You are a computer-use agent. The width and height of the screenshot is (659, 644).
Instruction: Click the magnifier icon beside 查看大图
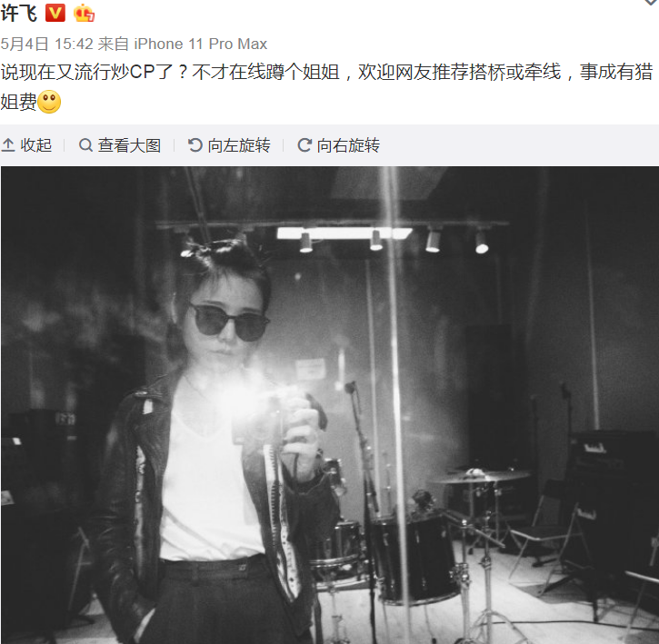point(85,145)
